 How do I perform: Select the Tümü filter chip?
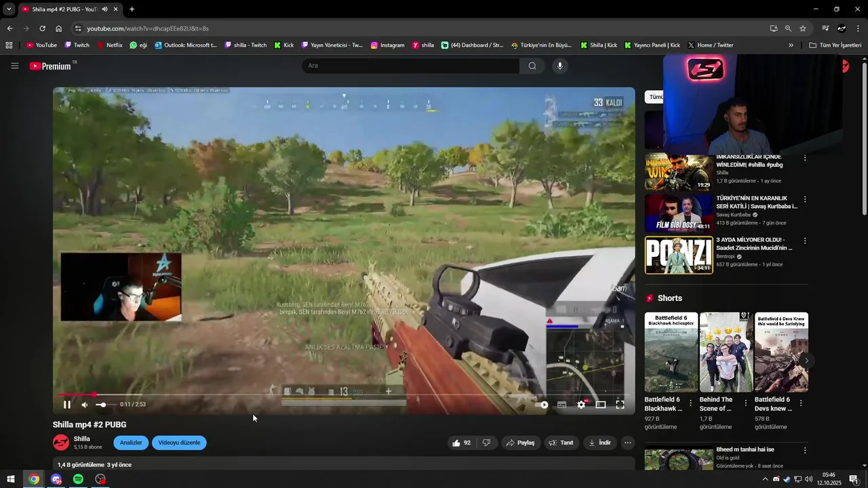pyautogui.click(x=655, y=97)
